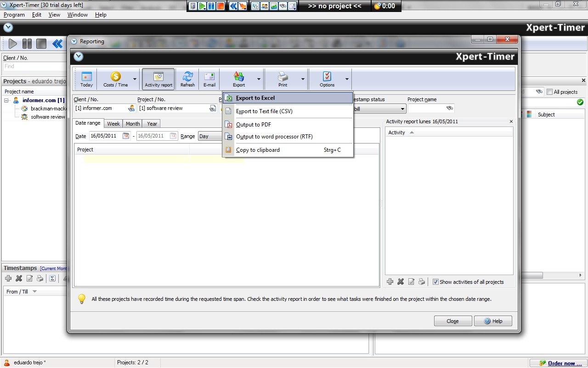Open the View menu

click(x=54, y=15)
